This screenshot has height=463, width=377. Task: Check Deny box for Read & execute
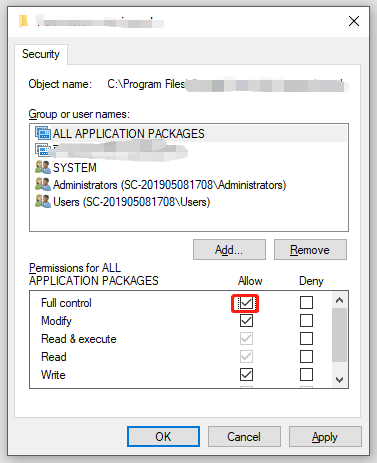point(306,339)
